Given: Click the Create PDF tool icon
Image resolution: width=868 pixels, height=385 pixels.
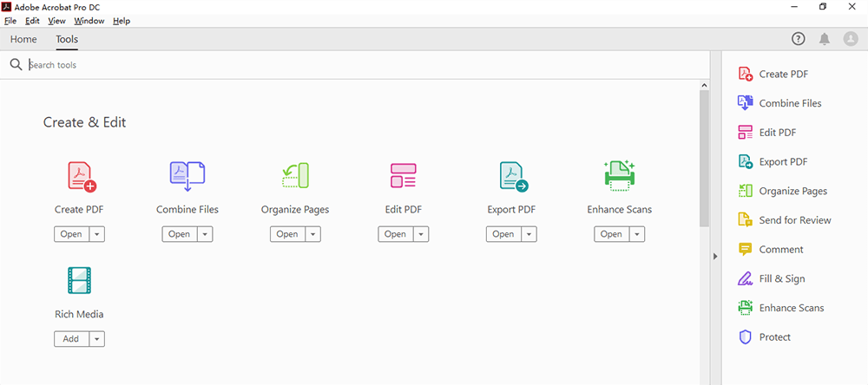Looking at the screenshot, I should point(81,176).
